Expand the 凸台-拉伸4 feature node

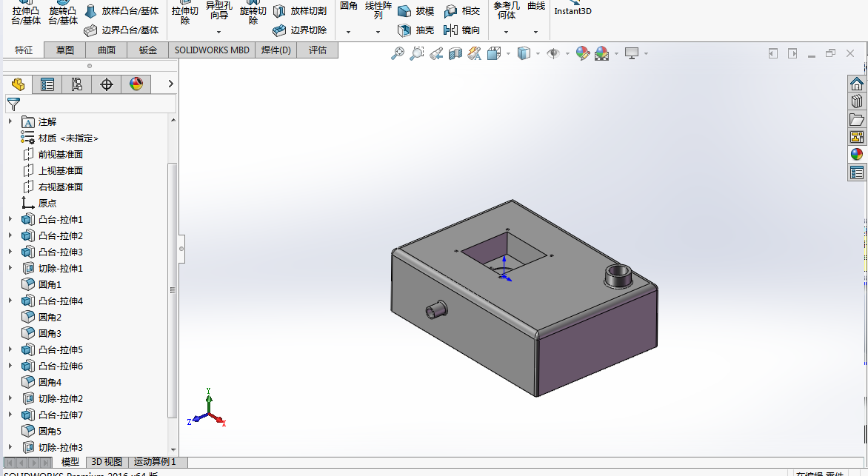(10, 301)
